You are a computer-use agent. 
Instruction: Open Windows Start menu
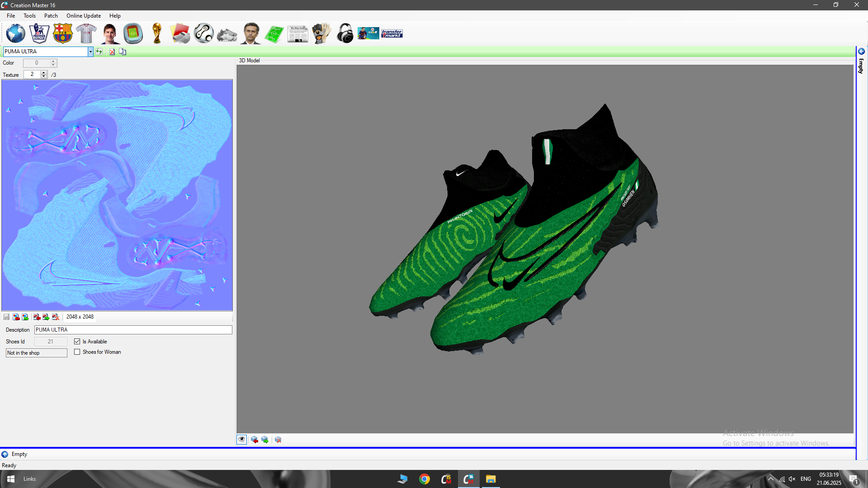pyautogui.click(x=11, y=479)
